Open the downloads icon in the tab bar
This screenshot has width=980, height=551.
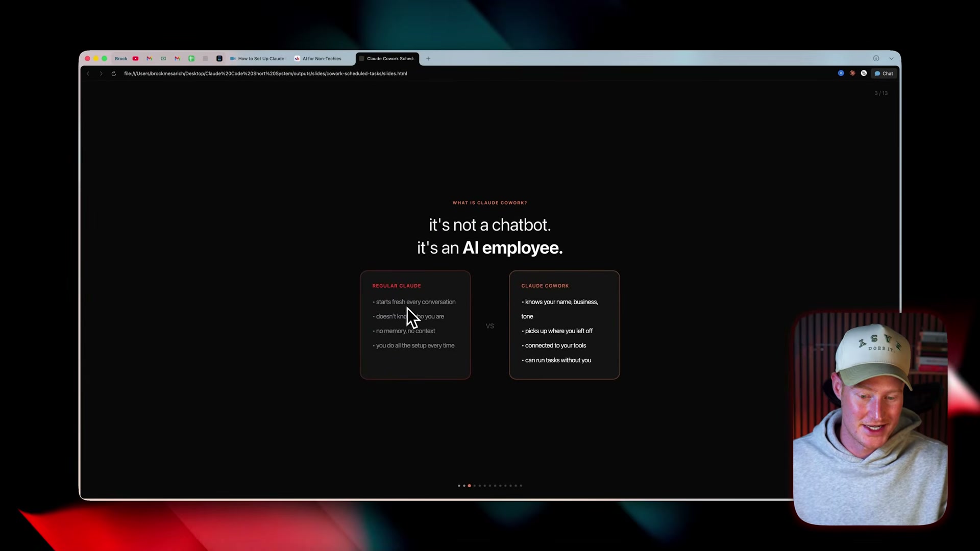coord(876,59)
